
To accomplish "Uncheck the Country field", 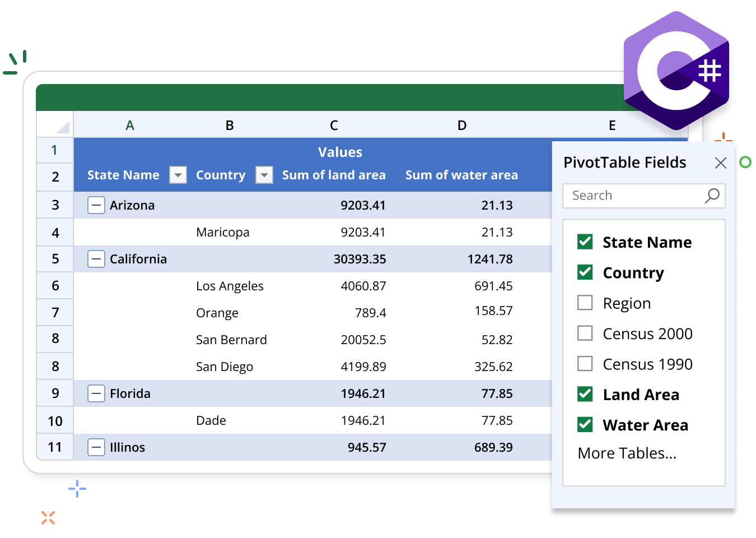I will tap(585, 272).
